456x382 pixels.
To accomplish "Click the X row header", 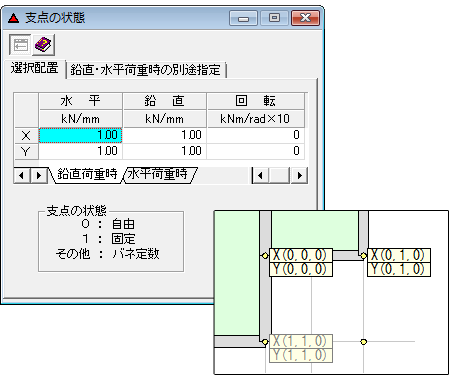I will tap(26, 135).
